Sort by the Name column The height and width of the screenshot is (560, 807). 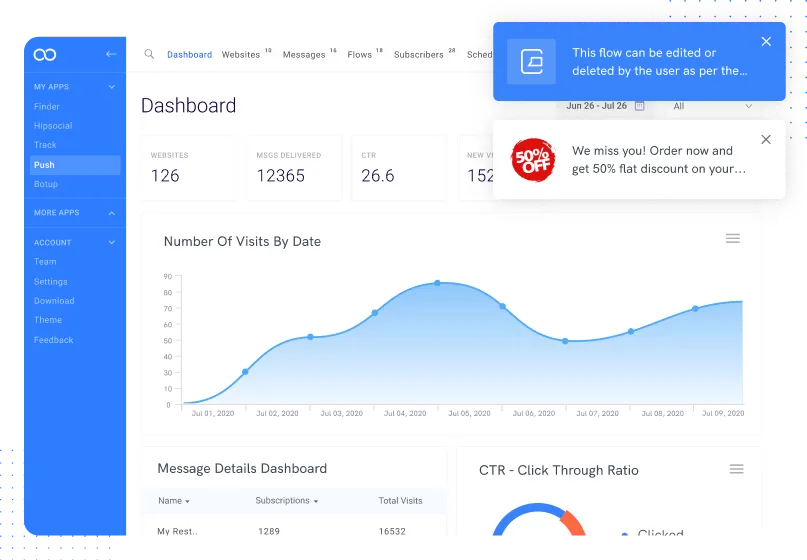pyautogui.click(x=174, y=500)
